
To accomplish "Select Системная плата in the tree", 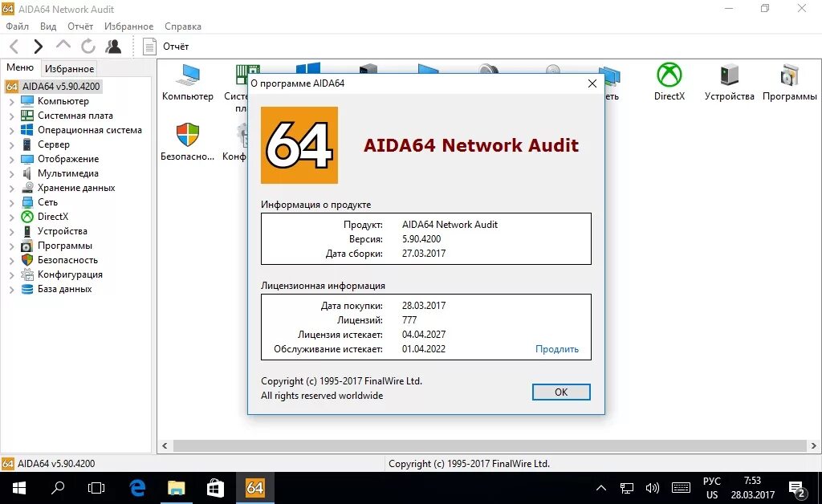I will [x=67, y=116].
